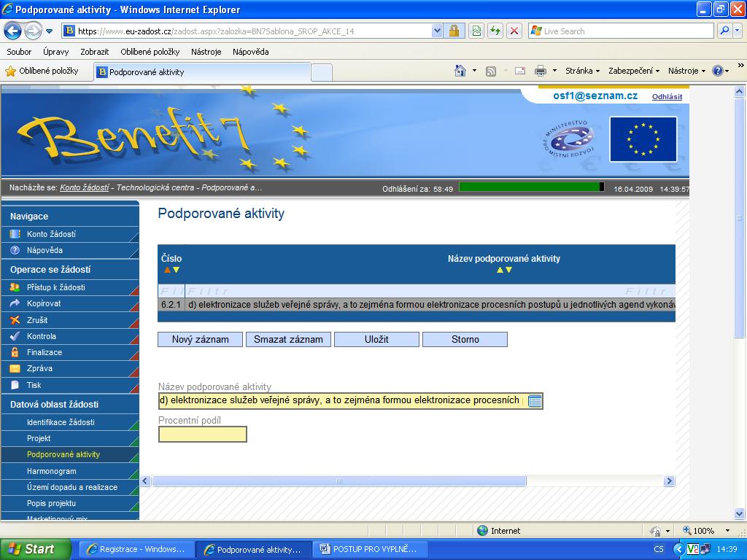The width and height of the screenshot is (747, 560).
Task: Switch to POSTUP PRO VYPLNĚ... taskbar window
Action: coord(370,549)
